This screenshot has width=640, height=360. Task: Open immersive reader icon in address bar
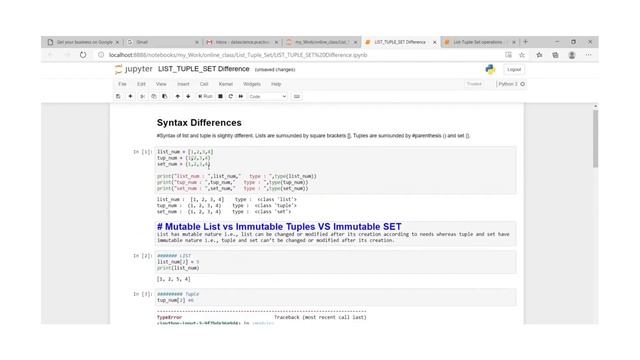508,55
